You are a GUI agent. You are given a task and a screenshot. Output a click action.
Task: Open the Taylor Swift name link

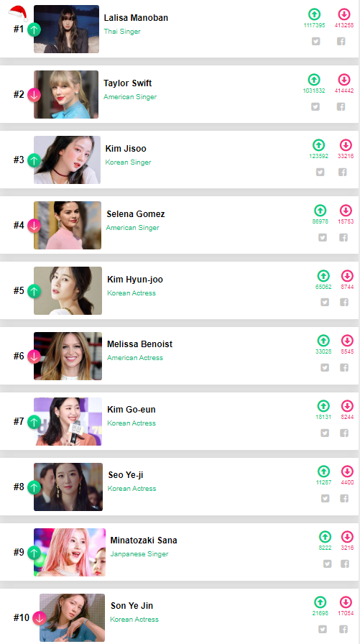128,83
